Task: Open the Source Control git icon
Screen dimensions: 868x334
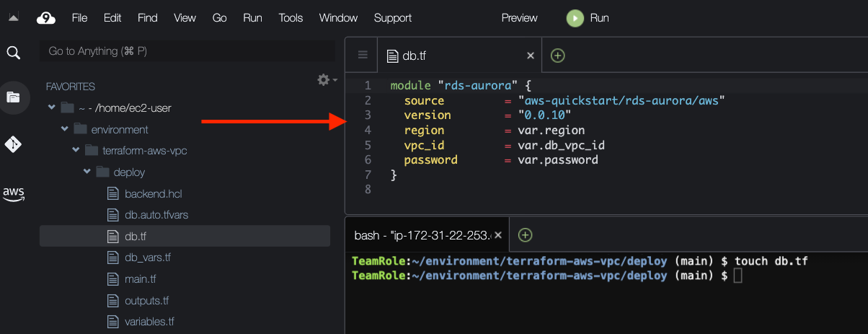Action: tap(13, 144)
